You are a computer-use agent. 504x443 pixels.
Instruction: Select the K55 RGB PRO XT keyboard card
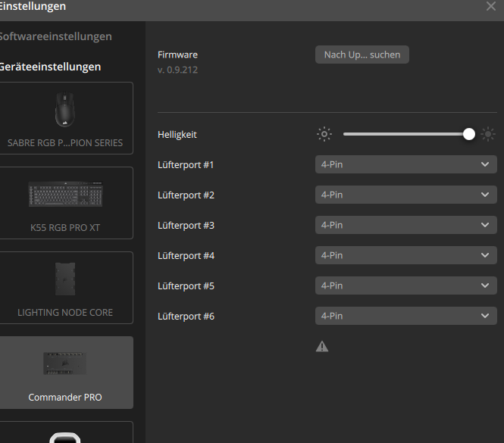[65, 203]
